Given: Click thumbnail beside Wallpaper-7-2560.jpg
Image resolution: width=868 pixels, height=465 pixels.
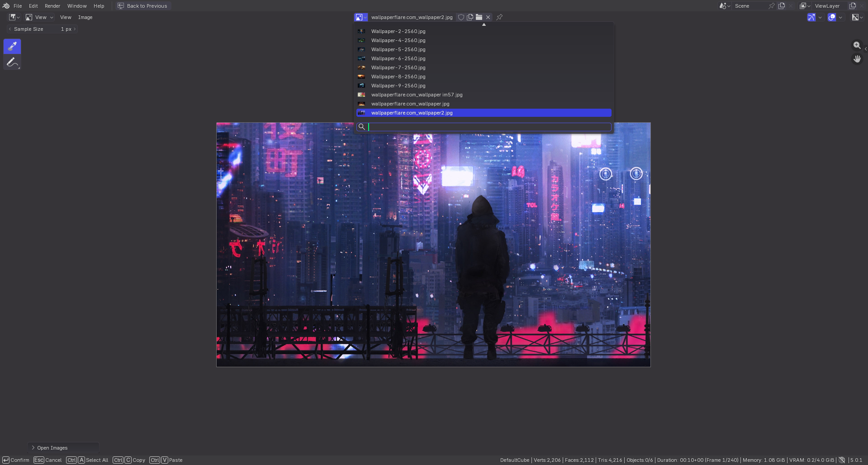Looking at the screenshot, I should pyautogui.click(x=361, y=67).
